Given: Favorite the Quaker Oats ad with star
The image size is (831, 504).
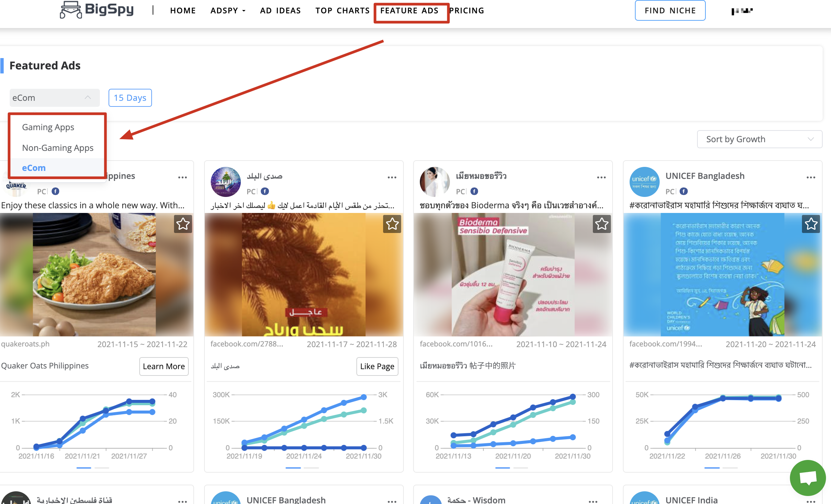Looking at the screenshot, I should [183, 224].
